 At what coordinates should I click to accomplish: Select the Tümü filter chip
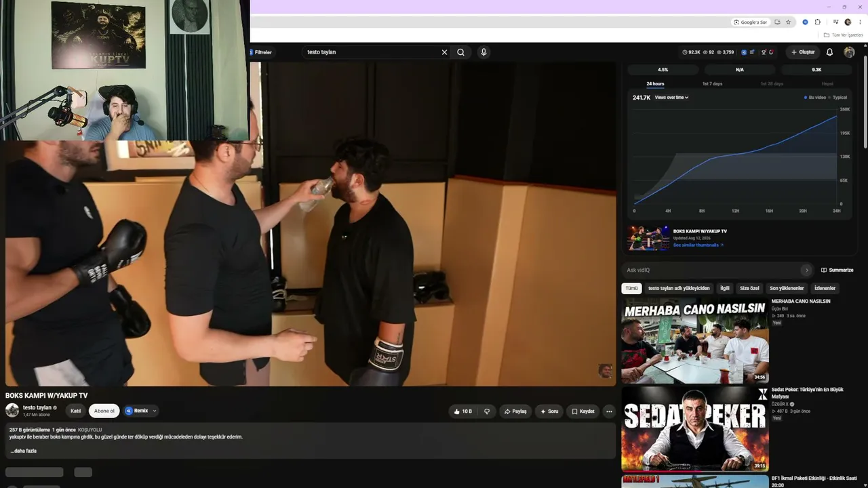click(631, 288)
